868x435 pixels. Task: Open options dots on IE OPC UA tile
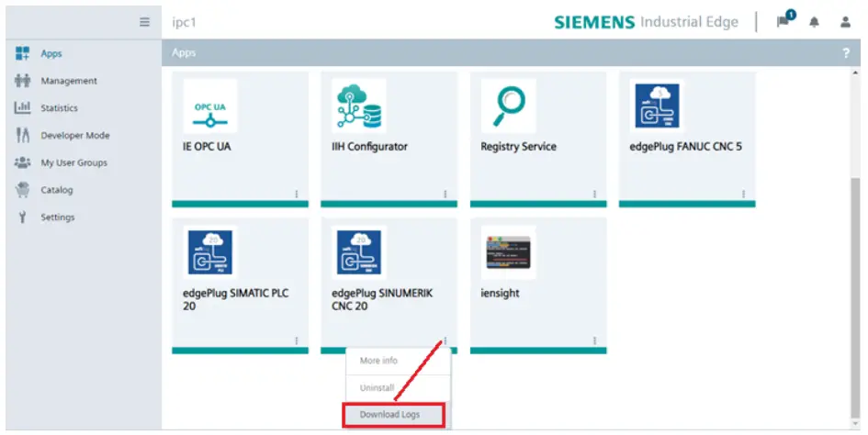(x=297, y=195)
